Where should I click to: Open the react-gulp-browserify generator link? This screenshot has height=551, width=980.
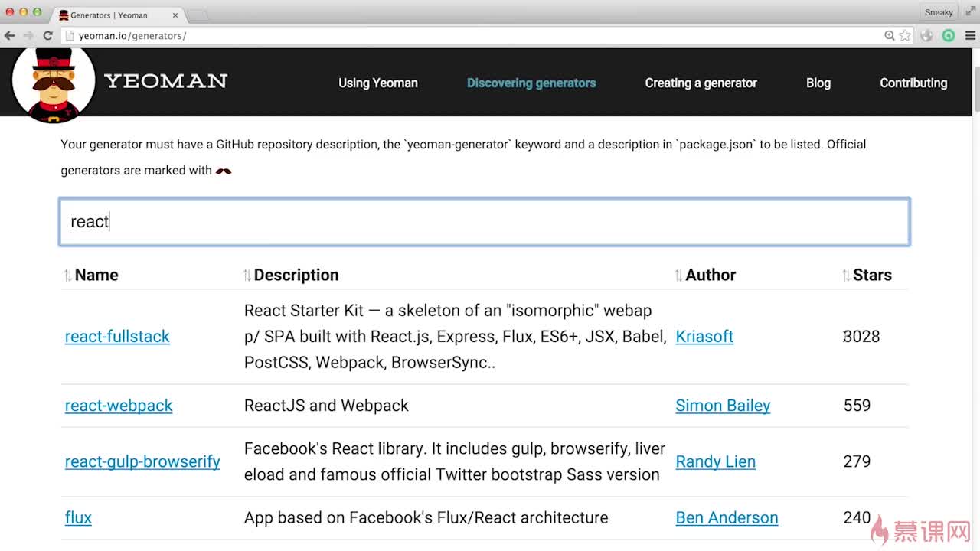142,461
